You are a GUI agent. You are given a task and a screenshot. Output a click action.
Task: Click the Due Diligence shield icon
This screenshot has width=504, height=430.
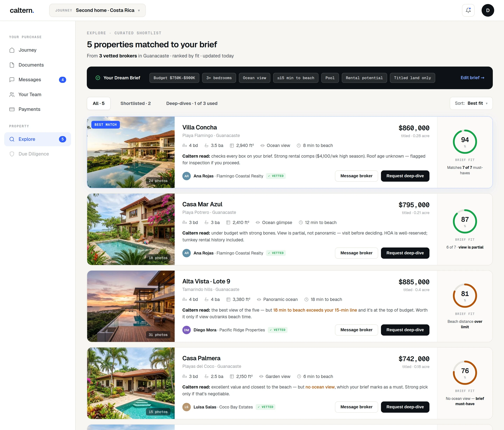(12, 154)
